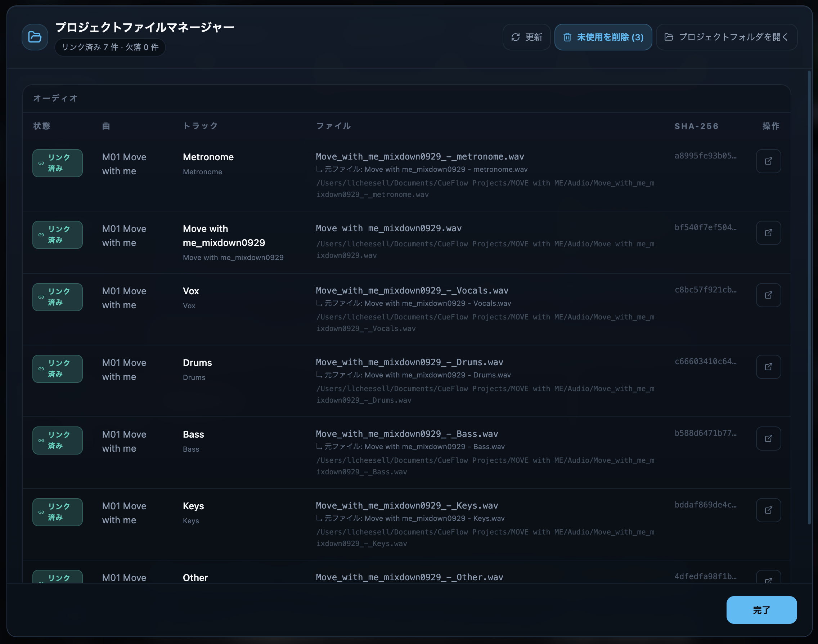Click the リンク済み badge in Drums row
818x644 pixels.
point(58,369)
